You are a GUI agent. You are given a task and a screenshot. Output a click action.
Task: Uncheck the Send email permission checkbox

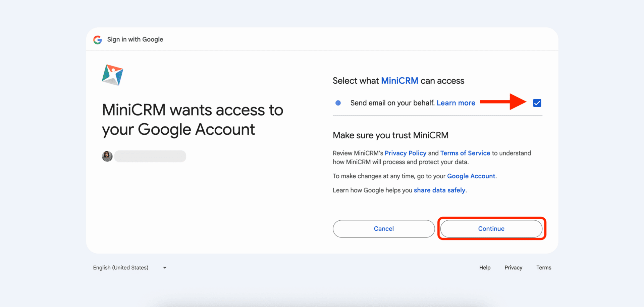click(537, 103)
